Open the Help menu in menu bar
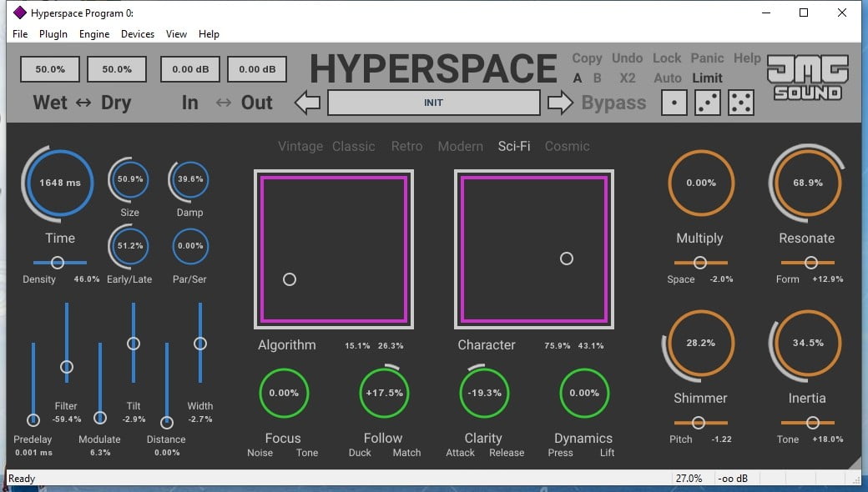Viewport: 868px width, 492px height. (209, 33)
